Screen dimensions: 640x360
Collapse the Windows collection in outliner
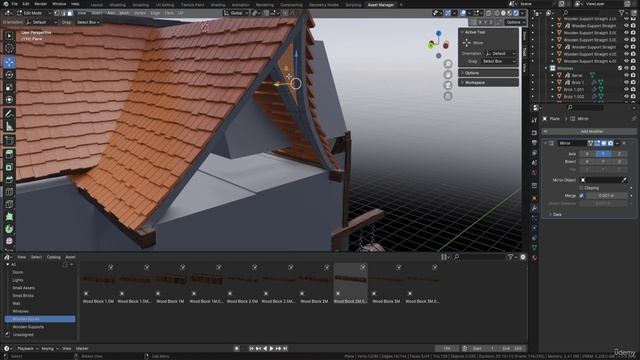(546, 68)
